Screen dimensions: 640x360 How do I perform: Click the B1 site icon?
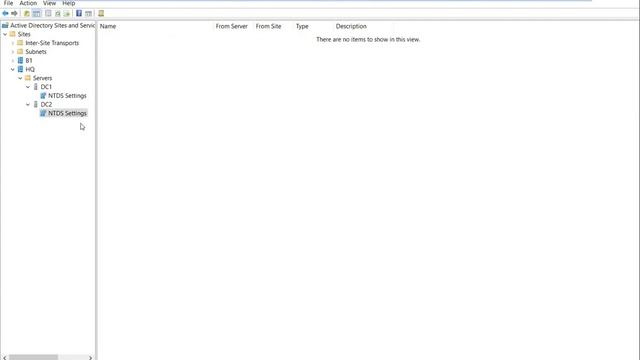coord(20,60)
